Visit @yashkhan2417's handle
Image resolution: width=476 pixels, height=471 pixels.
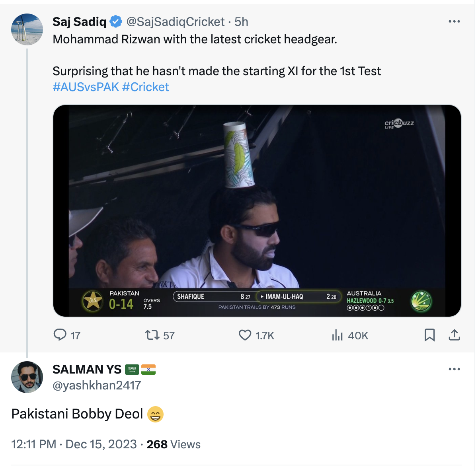(x=97, y=385)
